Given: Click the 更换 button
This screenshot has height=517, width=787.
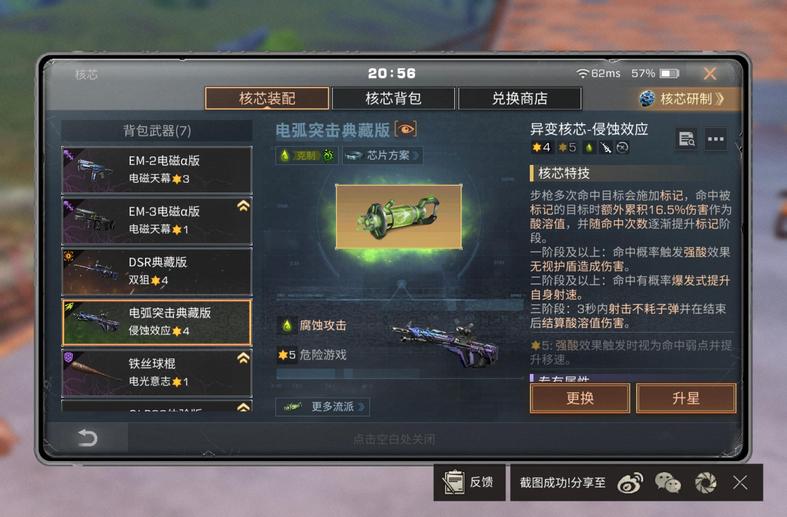Looking at the screenshot, I should (580, 398).
